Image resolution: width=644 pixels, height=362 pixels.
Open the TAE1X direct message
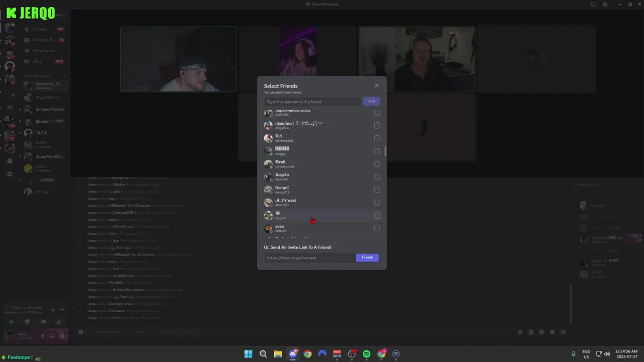[x=44, y=133]
